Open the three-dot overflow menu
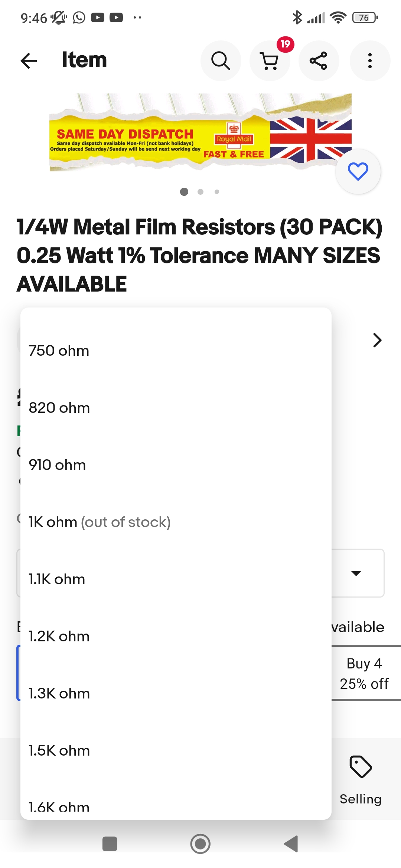401x868 pixels. click(x=370, y=60)
